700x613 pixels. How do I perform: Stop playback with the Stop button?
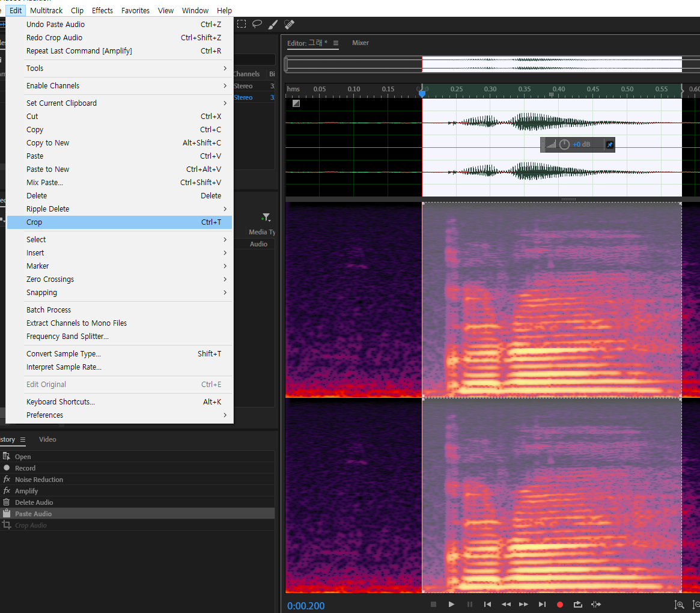[433, 605]
